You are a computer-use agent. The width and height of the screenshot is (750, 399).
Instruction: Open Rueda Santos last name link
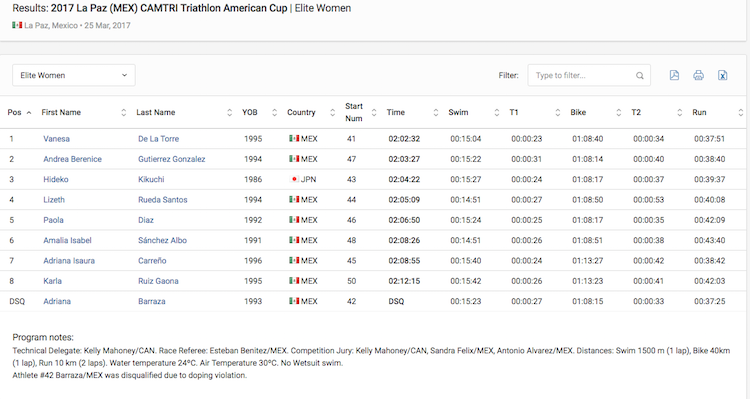coord(163,200)
